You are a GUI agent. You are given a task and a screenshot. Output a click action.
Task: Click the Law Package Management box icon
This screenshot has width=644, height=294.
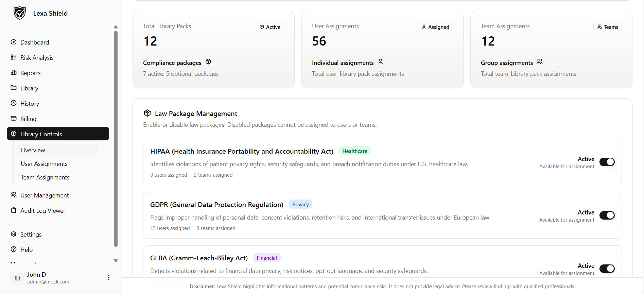147,113
